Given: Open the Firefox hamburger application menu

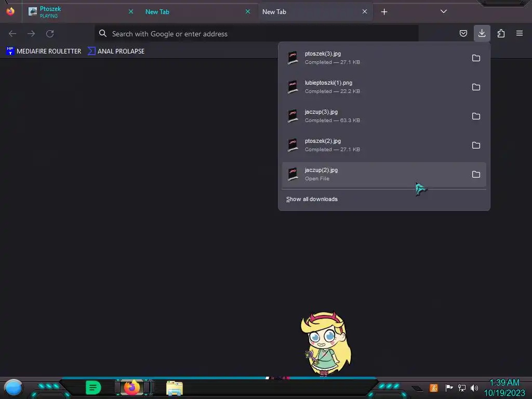Looking at the screenshot, I should (x=520, y=33).
